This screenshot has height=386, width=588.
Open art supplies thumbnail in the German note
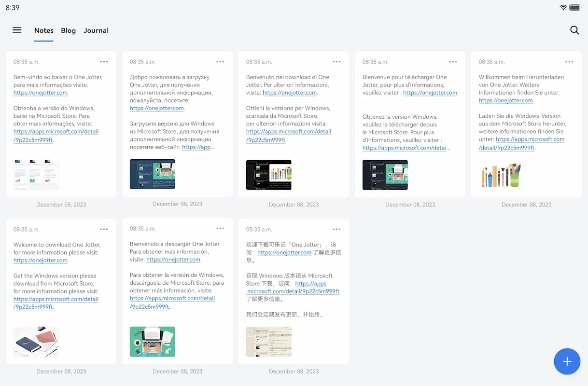point(502,175)
